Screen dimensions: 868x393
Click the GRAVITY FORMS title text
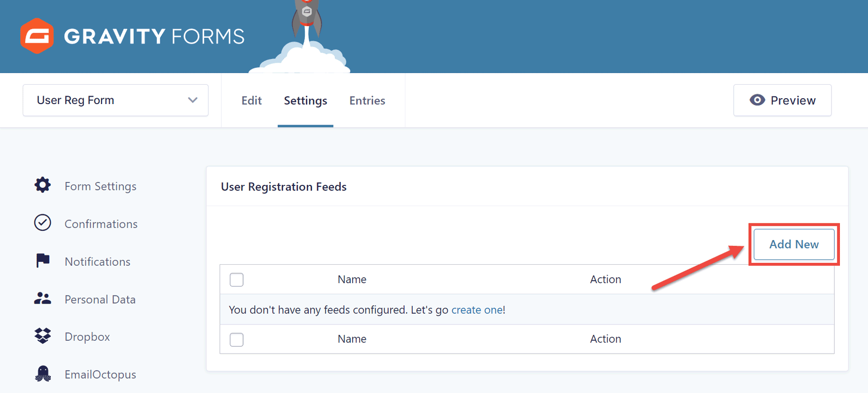tap(154, 36)
